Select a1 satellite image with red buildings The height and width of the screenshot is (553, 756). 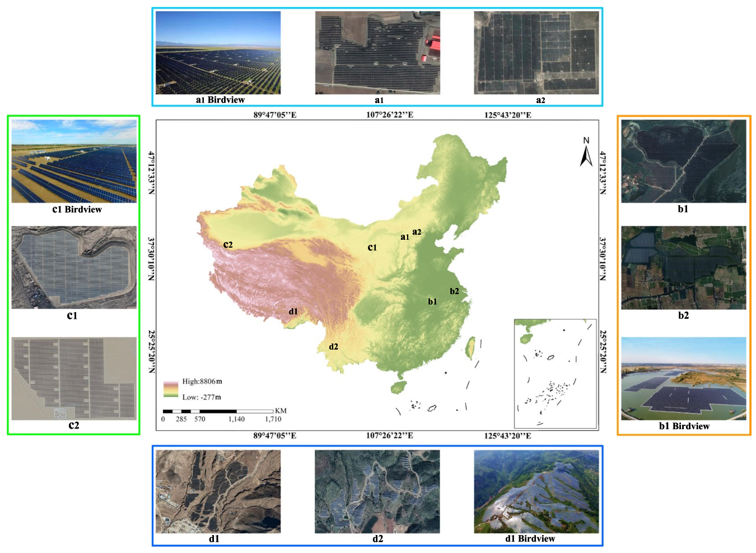click(x=377, y=53)
